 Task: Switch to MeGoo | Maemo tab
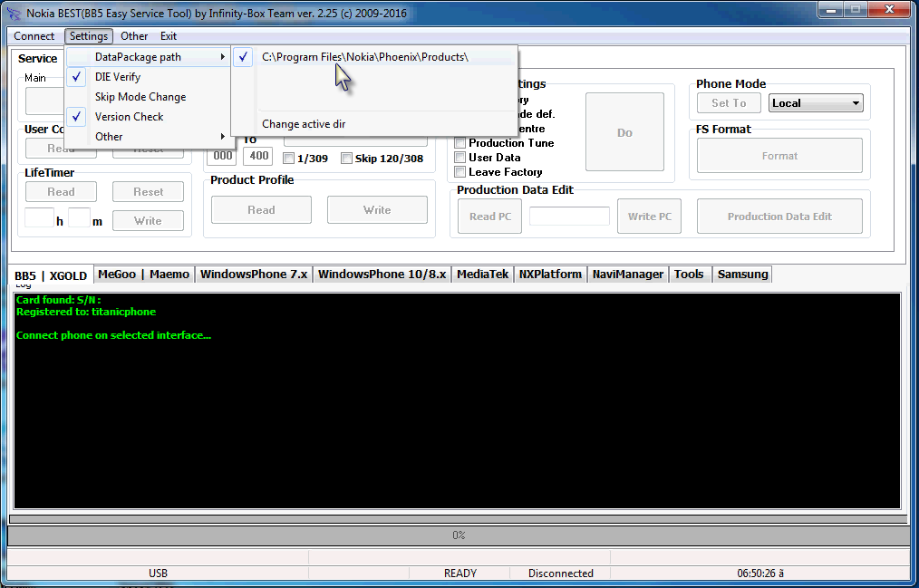[143, 275]
